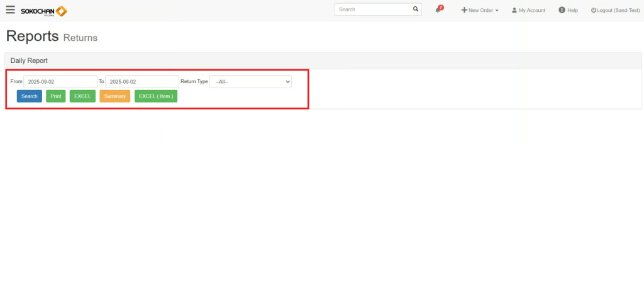The image size is (644, 291).
Task: Click the red notification count badge
Action: [x=441, y=8]
